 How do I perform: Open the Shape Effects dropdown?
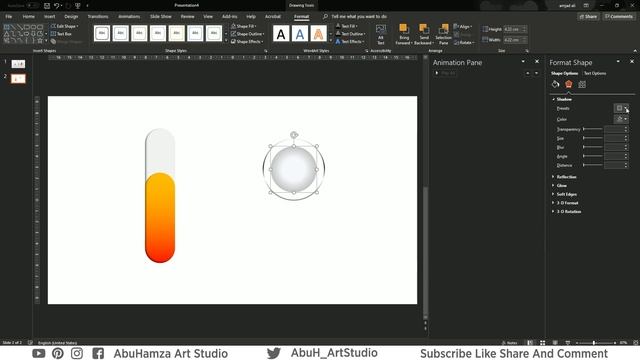point(247,42)
